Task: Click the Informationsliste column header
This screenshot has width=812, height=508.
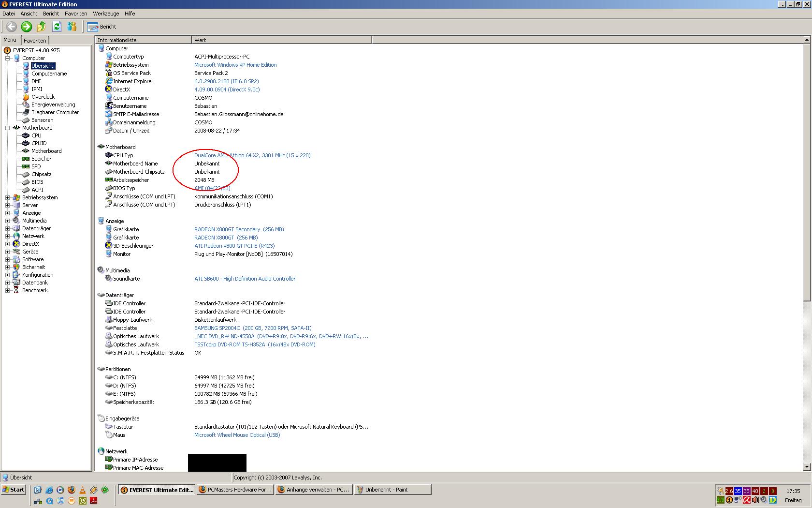Action: tap(144, 40)
